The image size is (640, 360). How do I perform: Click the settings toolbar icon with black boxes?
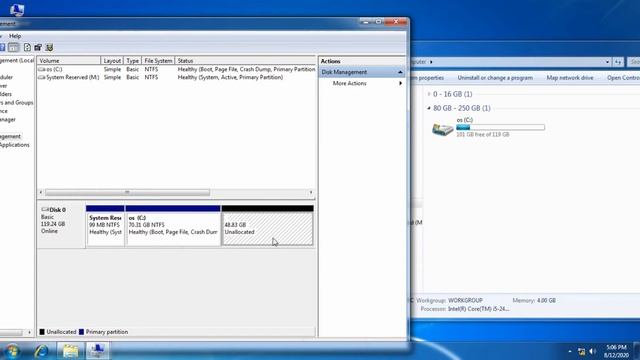(x=38, y=47)
